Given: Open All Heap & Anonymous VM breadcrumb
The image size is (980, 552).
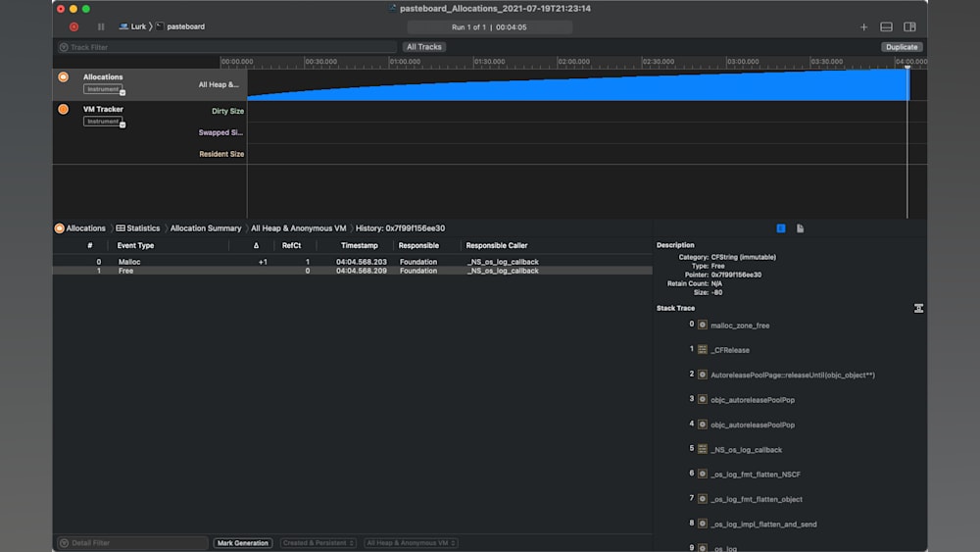Looking at the screenshot, I should [298, 228].
